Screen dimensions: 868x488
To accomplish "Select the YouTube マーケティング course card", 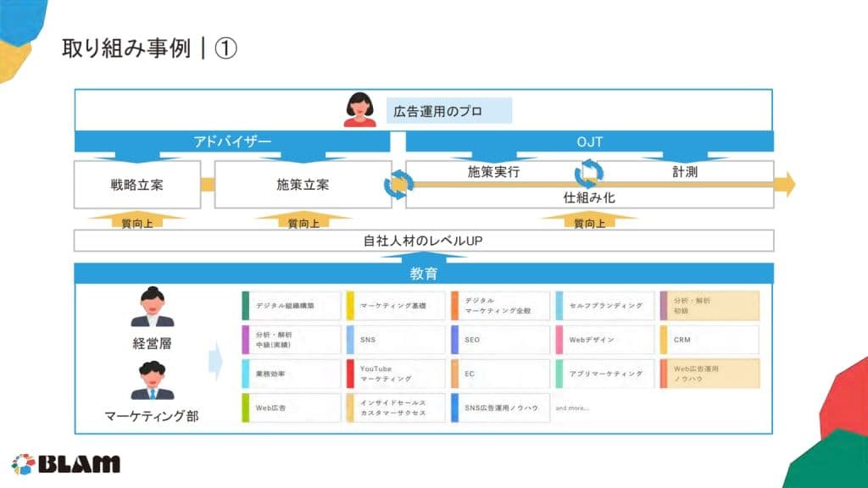I will click(395, 374).
